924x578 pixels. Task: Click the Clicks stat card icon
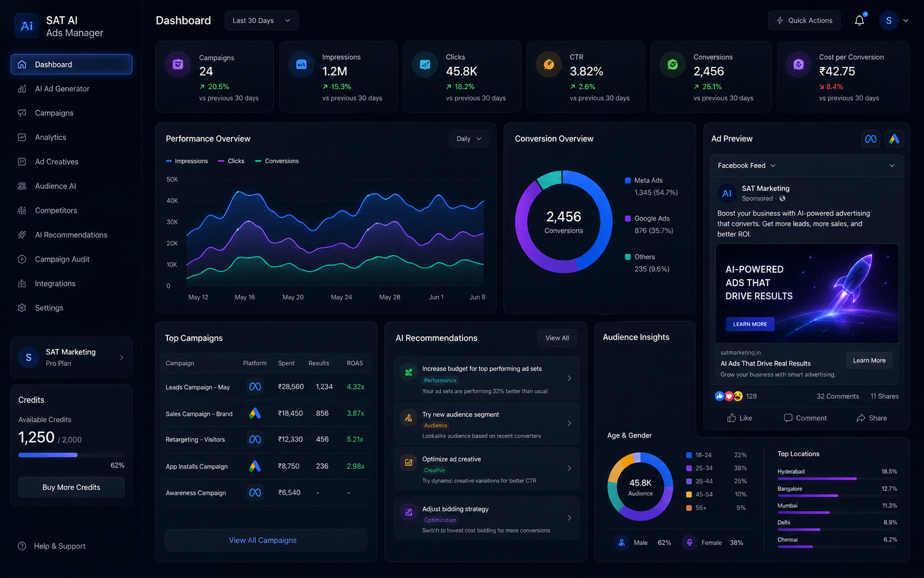pyautogui.click(x=425, y=65)
